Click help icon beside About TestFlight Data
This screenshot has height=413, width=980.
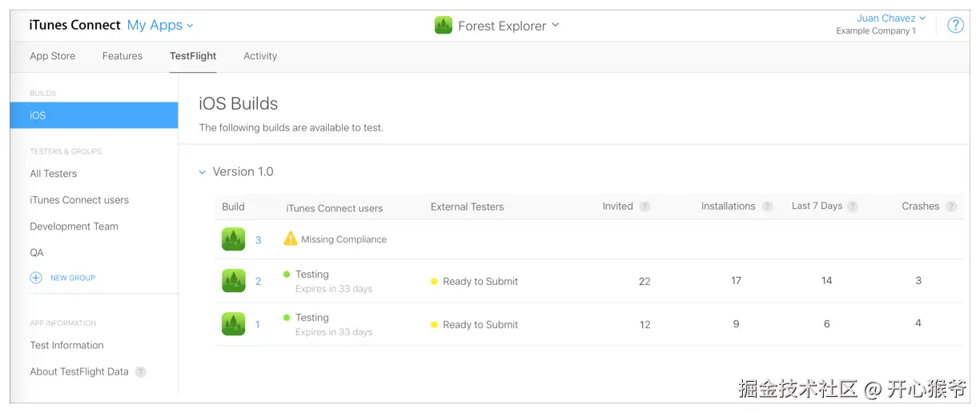(141, 372)
